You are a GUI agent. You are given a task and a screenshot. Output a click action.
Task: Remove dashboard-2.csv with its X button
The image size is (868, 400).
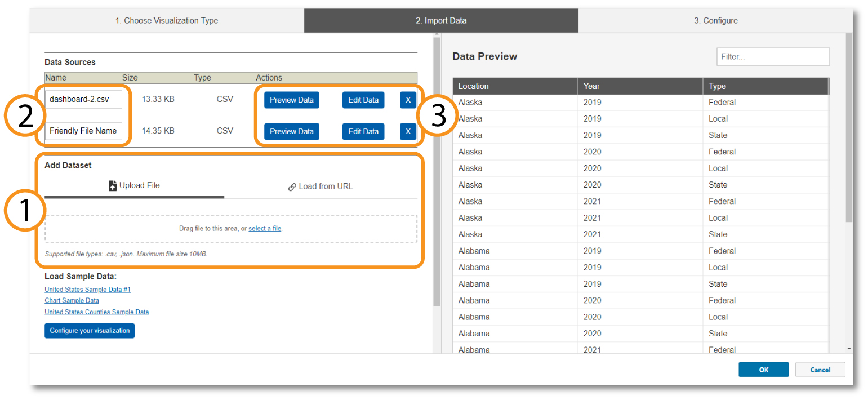point(408,100)
